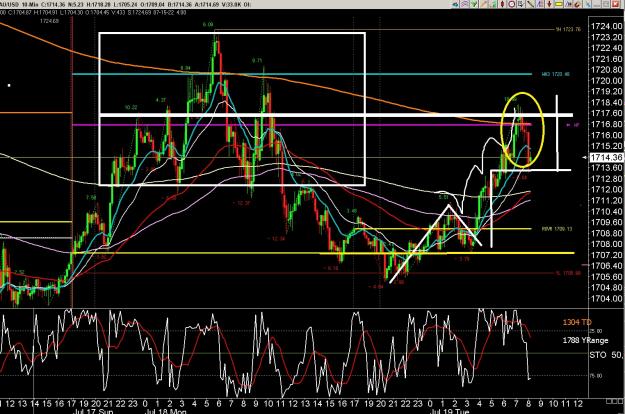Click the orange curved arrow icon

[577, 4]
